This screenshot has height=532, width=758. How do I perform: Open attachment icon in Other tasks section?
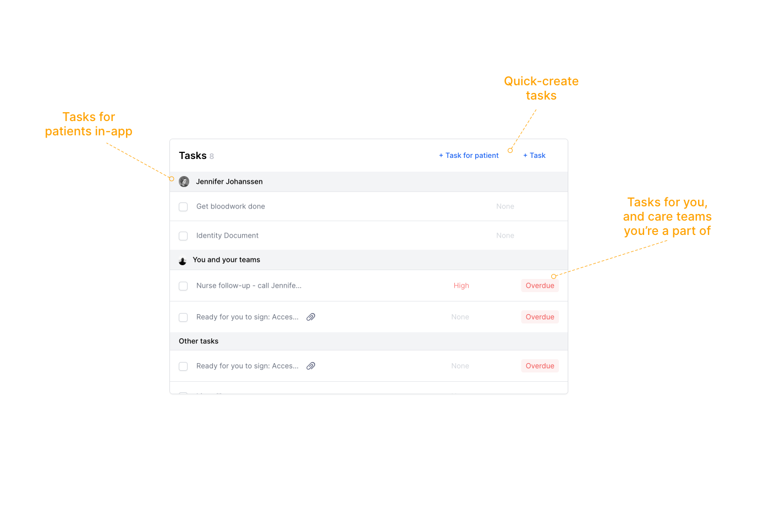311,366
